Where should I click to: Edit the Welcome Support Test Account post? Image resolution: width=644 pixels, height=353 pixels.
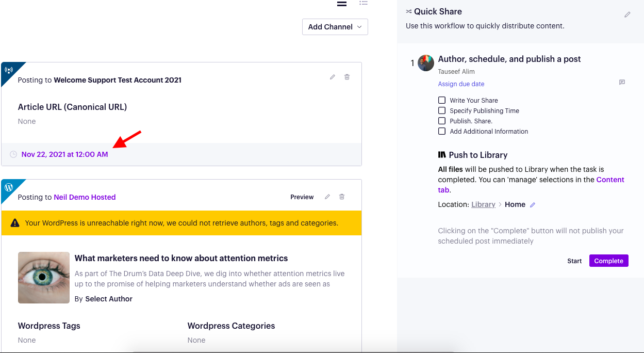tap(332, 76)
